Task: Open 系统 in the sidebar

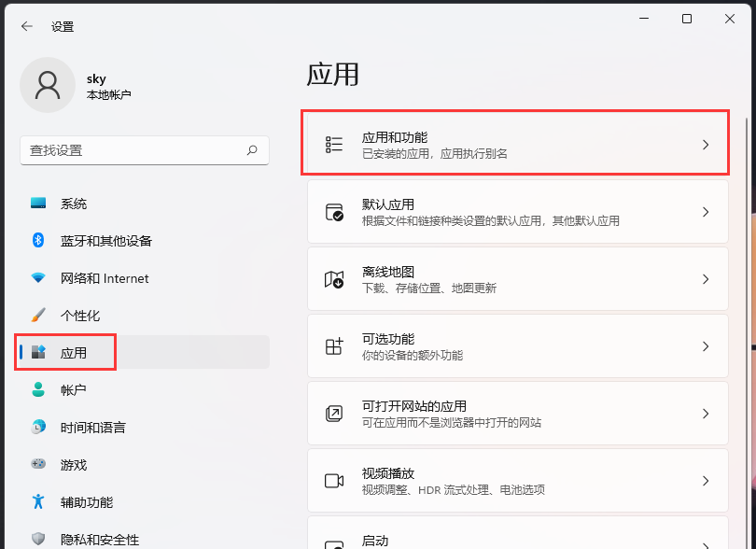Action: click(74, 204)
